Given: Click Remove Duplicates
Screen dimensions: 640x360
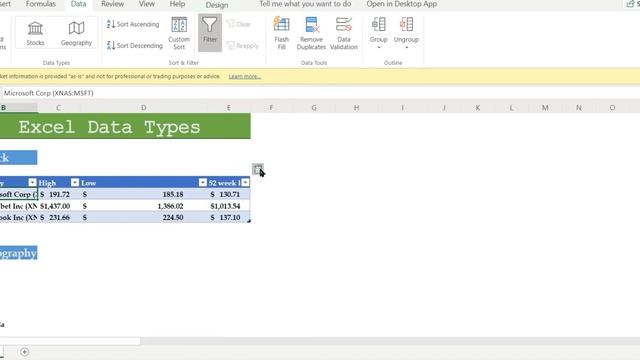Looking at the screenshot, I should (311, 33).
